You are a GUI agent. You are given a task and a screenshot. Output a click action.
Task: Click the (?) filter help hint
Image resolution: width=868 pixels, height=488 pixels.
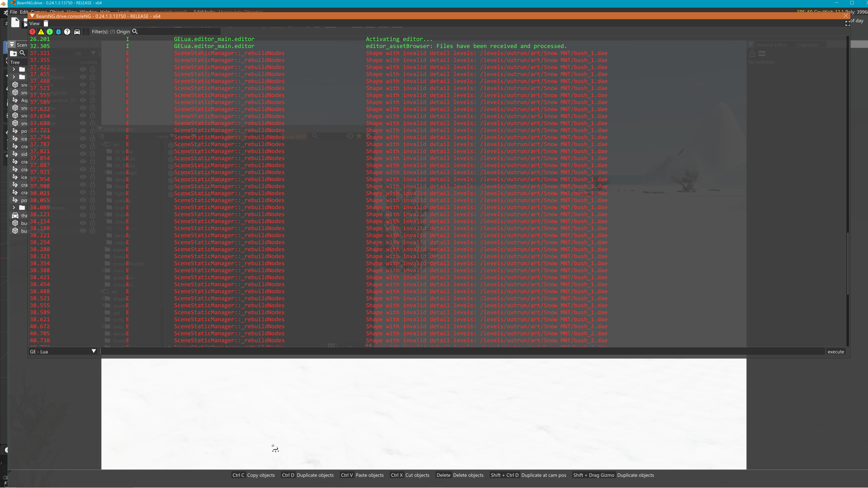[113, 32]
